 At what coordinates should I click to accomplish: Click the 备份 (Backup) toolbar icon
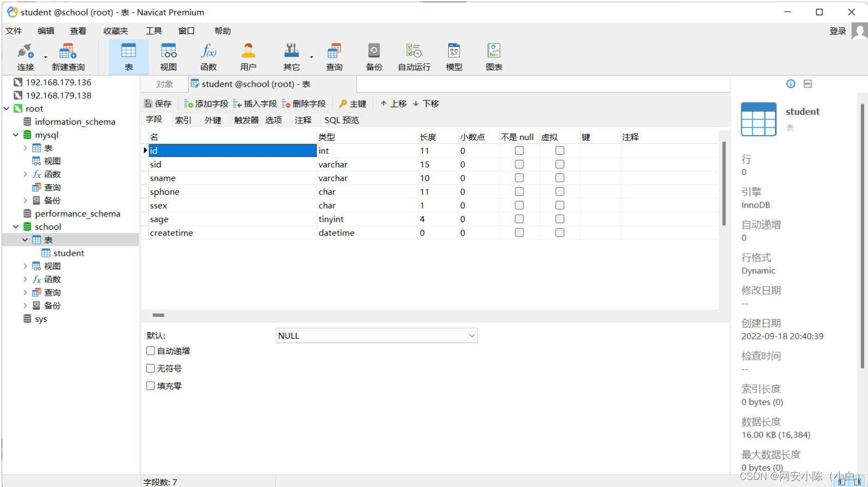[x=374, y=57]
